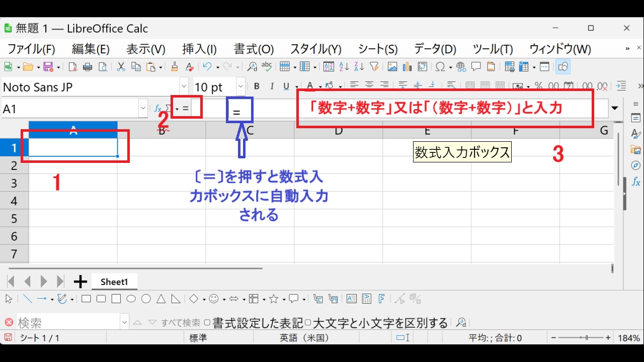Open Find and Replace

click(253, 66)
